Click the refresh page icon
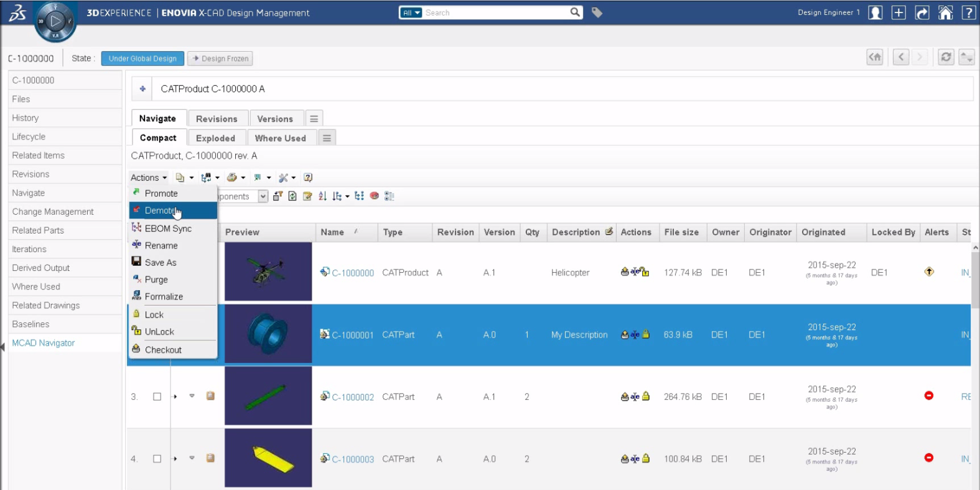This screenshot has width=980, height=490. coord(946,57)
